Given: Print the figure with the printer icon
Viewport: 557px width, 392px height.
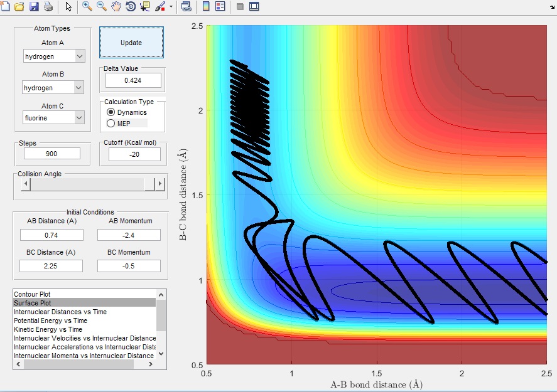Looking at the screenshot, I should pos(48,6).
